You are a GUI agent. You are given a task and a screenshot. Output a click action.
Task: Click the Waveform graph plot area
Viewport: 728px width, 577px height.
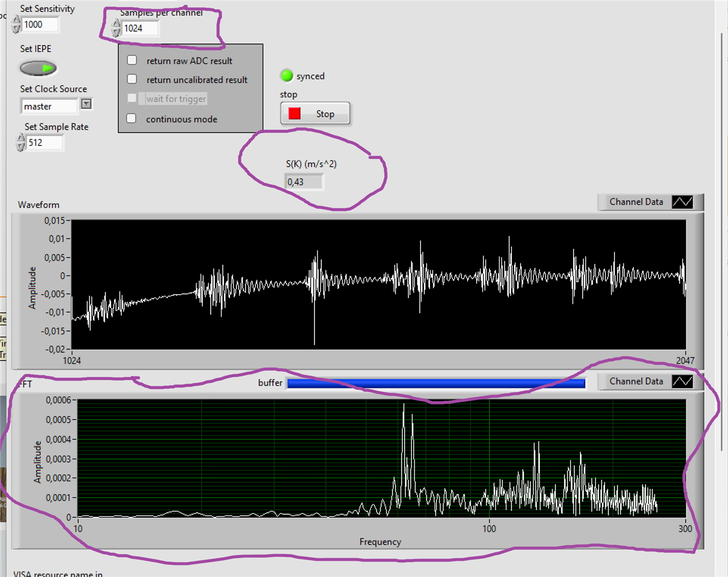pyautogui.click(x=379, y=284)
